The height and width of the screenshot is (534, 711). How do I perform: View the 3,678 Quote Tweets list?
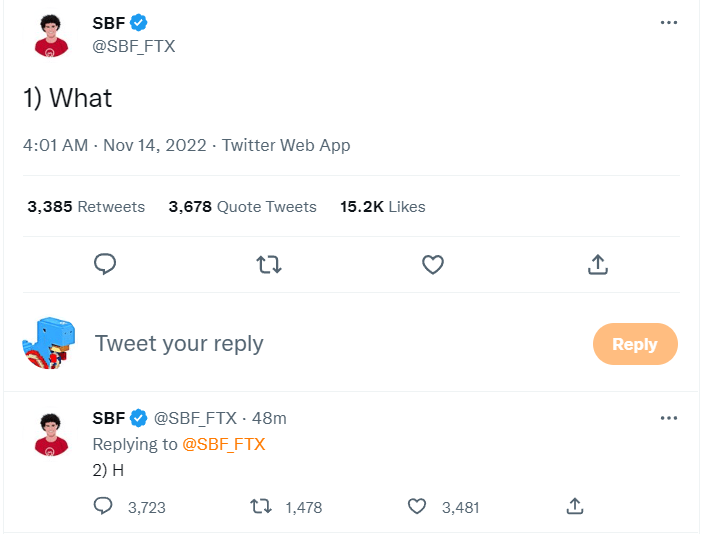click(x=242, y=207)
